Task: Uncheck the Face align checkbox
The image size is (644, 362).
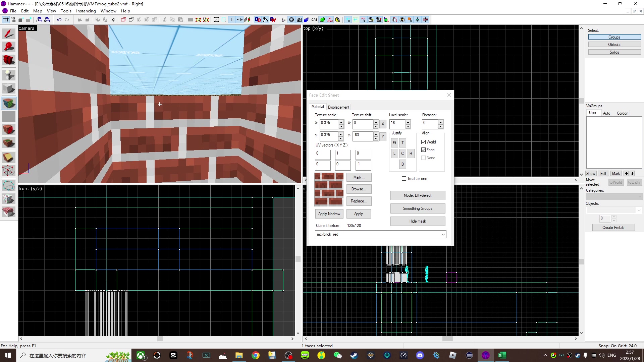Action: 424,150
